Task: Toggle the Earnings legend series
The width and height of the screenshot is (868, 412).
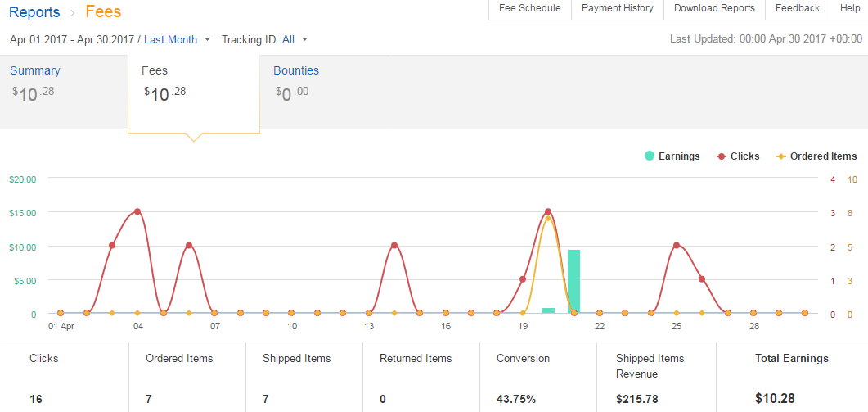Action: [672, 156]
